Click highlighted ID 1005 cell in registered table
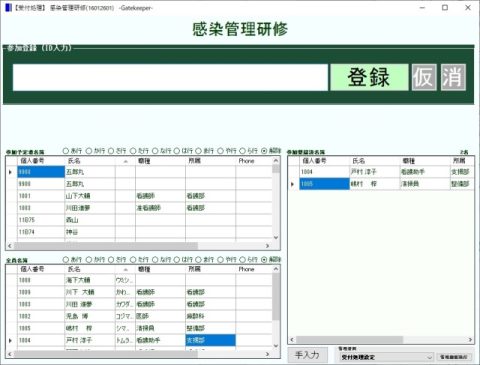480x365 pixels. 324,184
